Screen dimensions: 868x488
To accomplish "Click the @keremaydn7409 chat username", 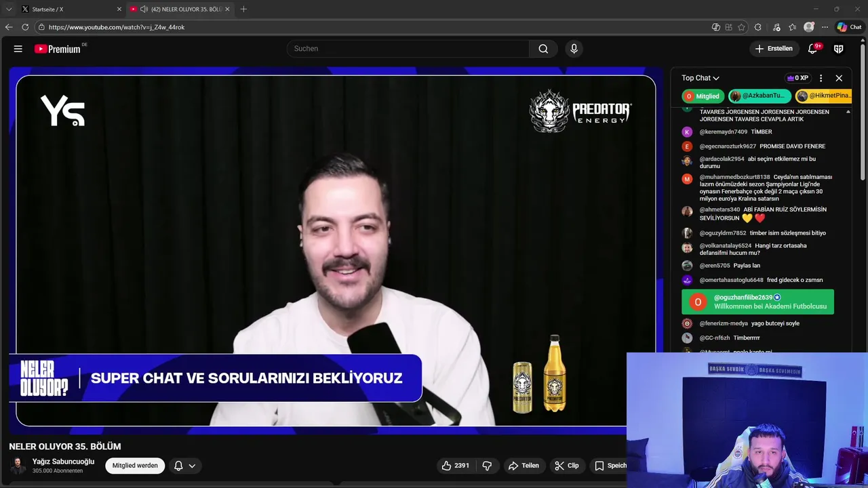I will pos(723,132).
